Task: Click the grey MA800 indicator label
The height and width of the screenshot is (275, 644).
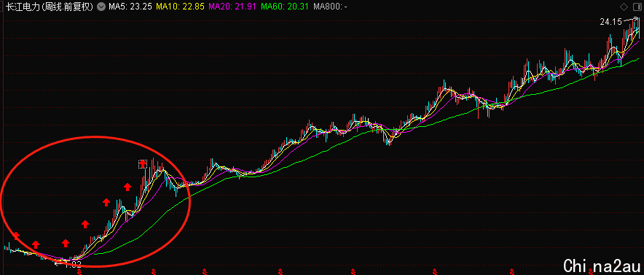Action: click(x=330, y=7)
